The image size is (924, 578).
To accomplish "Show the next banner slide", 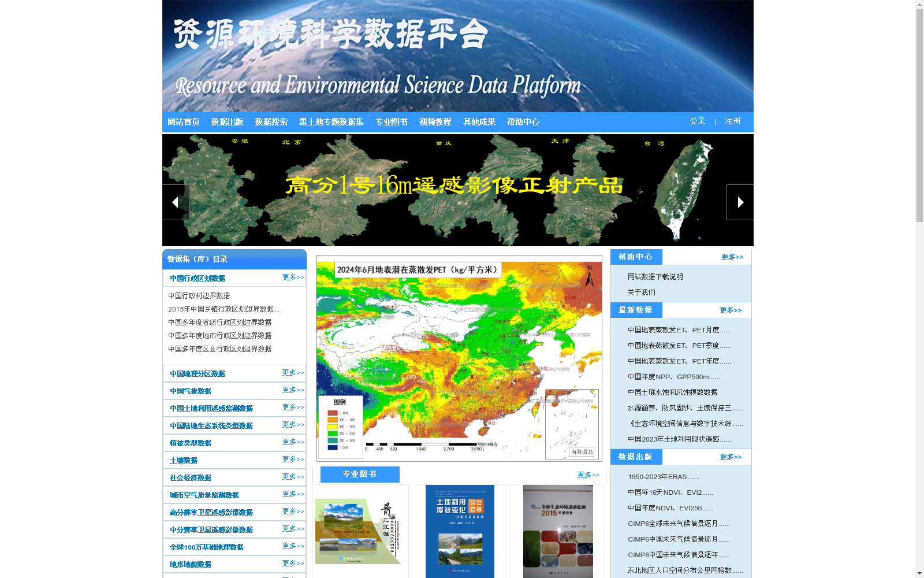I will [x=740, y=202].
